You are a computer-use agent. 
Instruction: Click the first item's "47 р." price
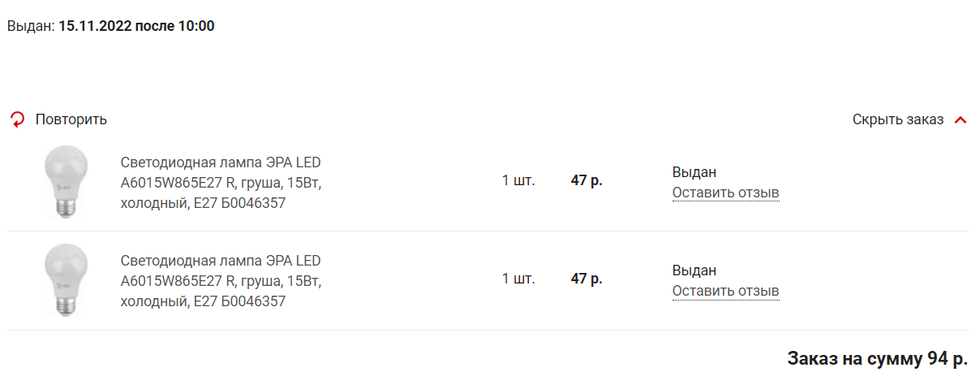[587, 180]
